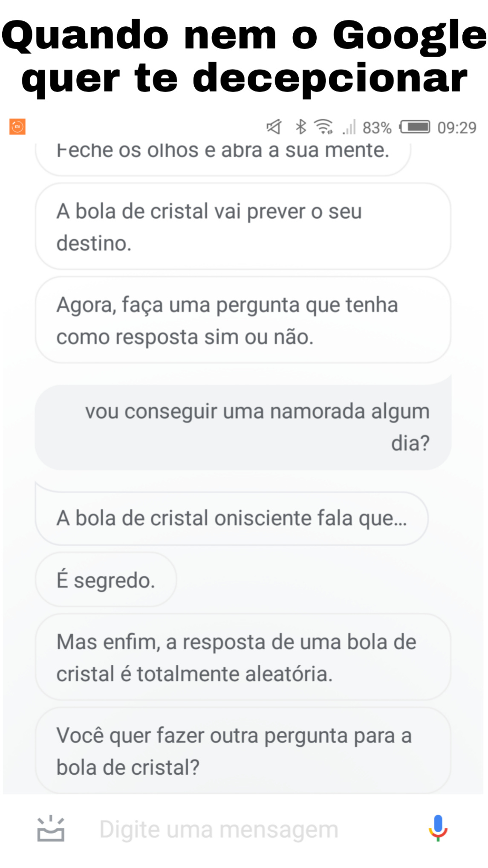Tap the 'Você quer fazer outra pergunta' bubble
The height and width of the screenshot is (868, 488).
[x=243, y=751]
